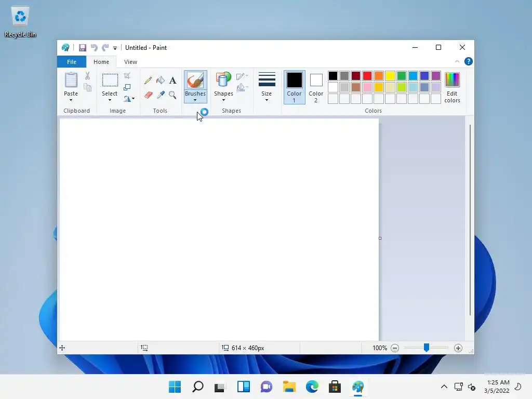Click the Zoom out minus button

[395, 348]
